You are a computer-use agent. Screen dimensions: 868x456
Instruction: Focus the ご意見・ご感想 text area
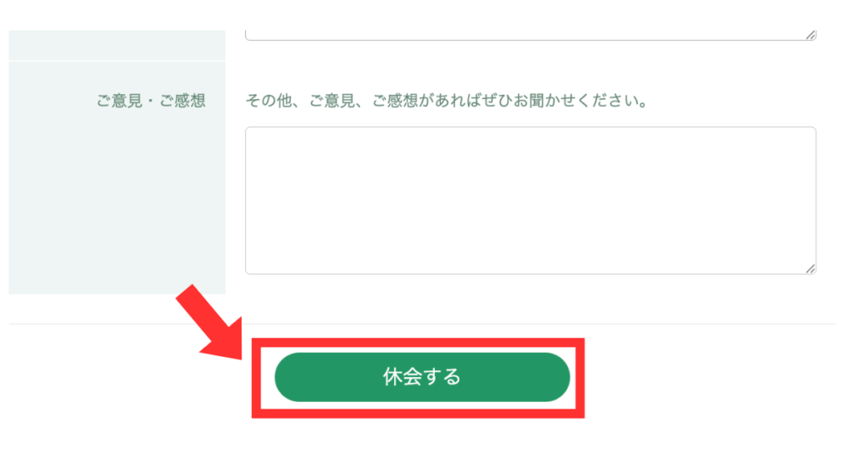[x=531, y=200]
